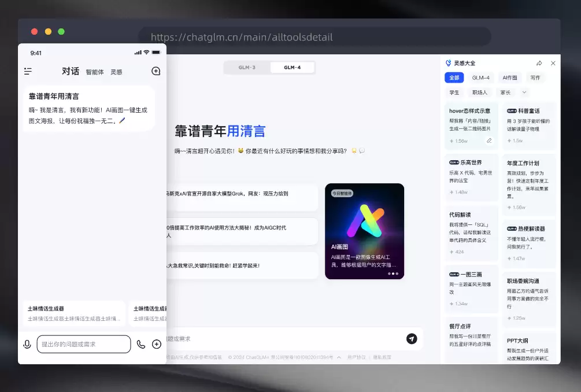
Task: Open the 用户协议 link in the footer
Action: click(356, 356)
